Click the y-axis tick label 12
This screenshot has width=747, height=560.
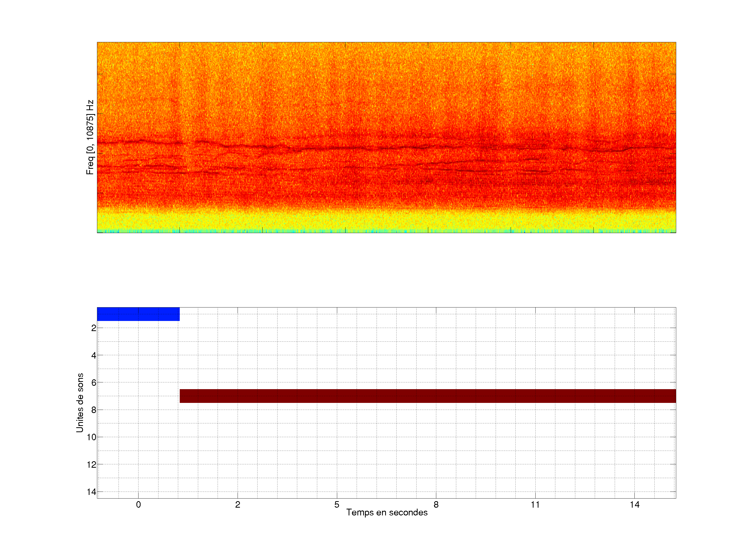[x=92, y=465]
